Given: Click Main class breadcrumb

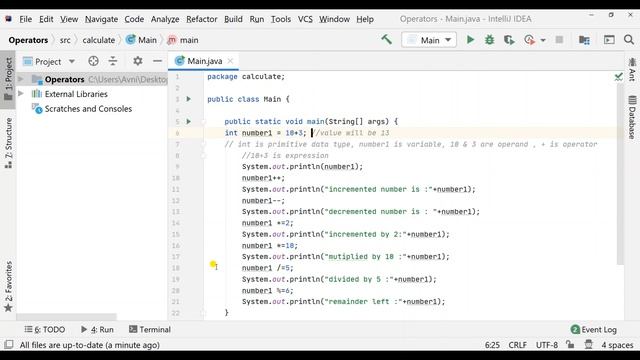Looking at the screenshot, I should pyautogui.click(x=141, y=40).
